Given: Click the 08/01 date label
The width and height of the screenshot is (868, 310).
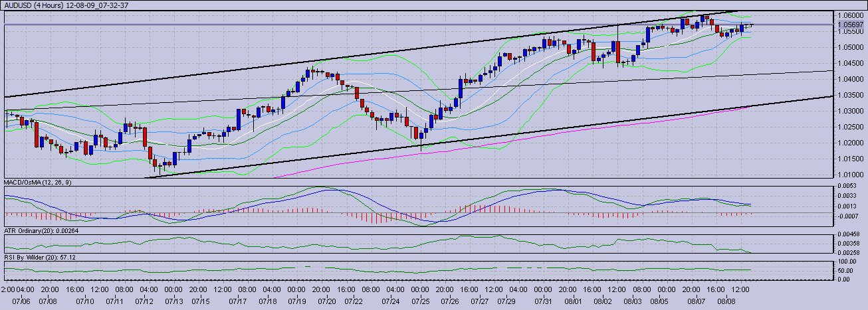Looking at the screenshot, I should [x=572, y=301].
